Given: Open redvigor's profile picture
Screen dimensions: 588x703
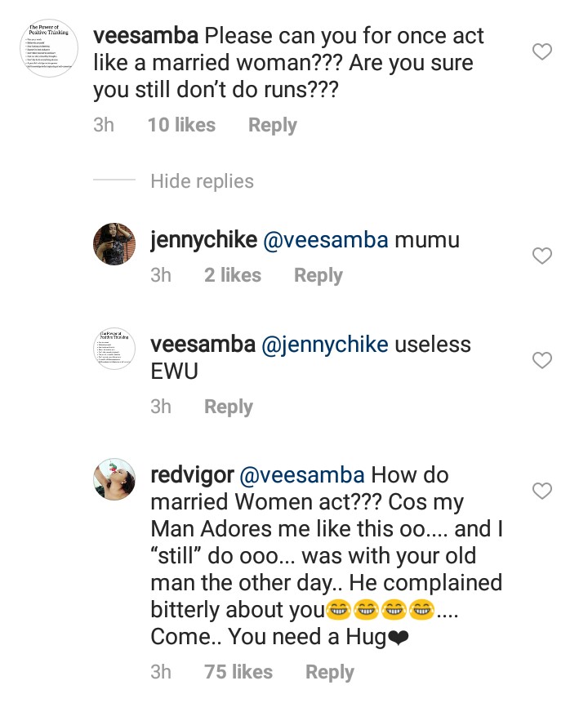Looking at the screenshot, I should tap(115, 478).
